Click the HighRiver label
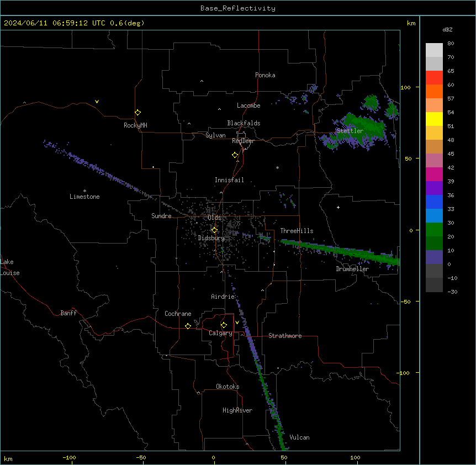476x465 pixels. pyautogui.click(x=237, y=410)
